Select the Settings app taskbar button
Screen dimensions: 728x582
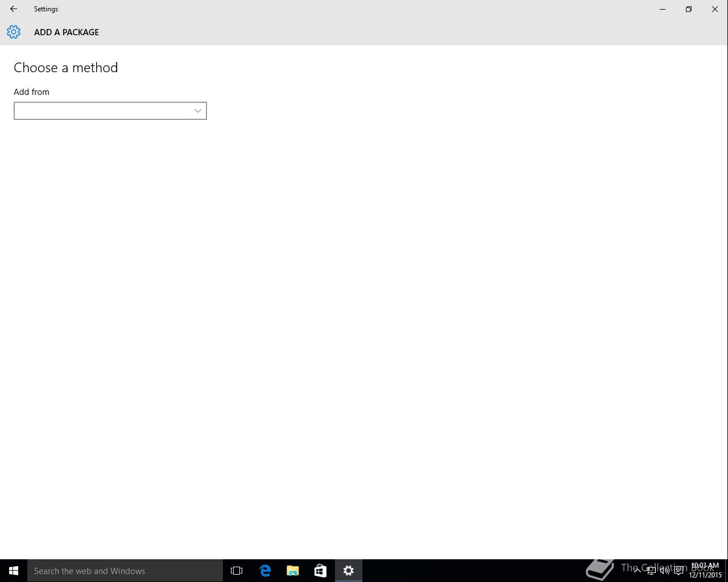point(349,571)
